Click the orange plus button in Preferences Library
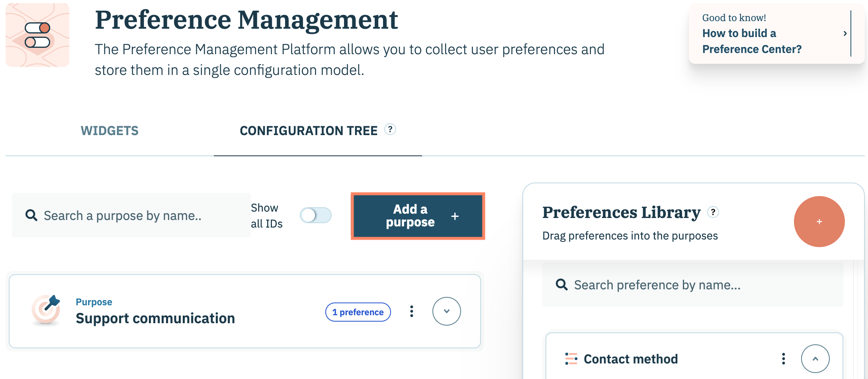Image resolution: width=868 pixels, height=379 pixels. [819, 222]
